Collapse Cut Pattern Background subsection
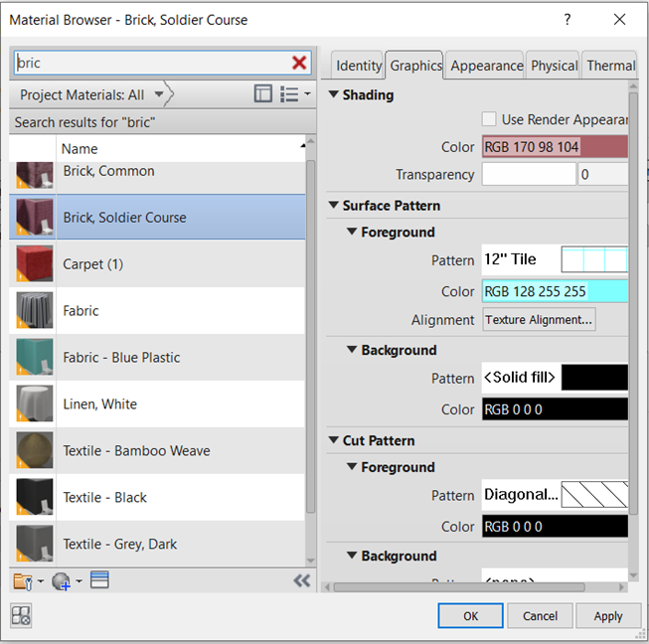The height and width of the screenshot is (644, 649). 352,555
